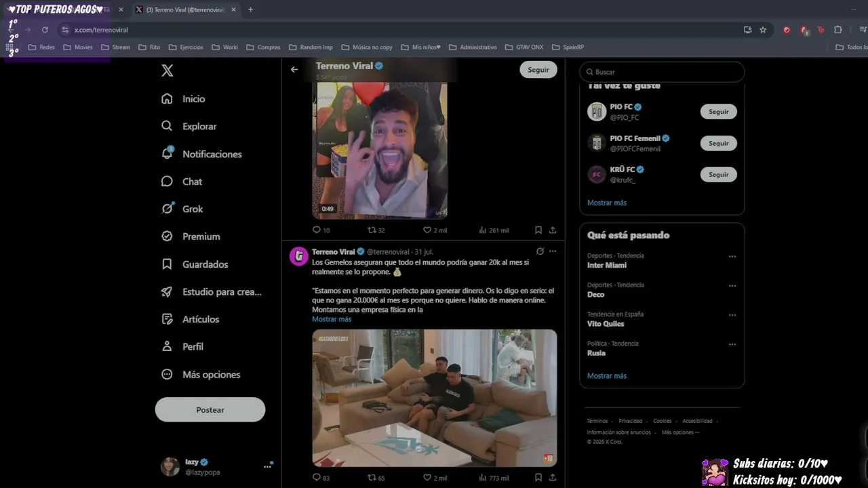Show more suggested accounts under KRÜ FC
This screenshot has height=488, width=868.
(x=607, y=203)
